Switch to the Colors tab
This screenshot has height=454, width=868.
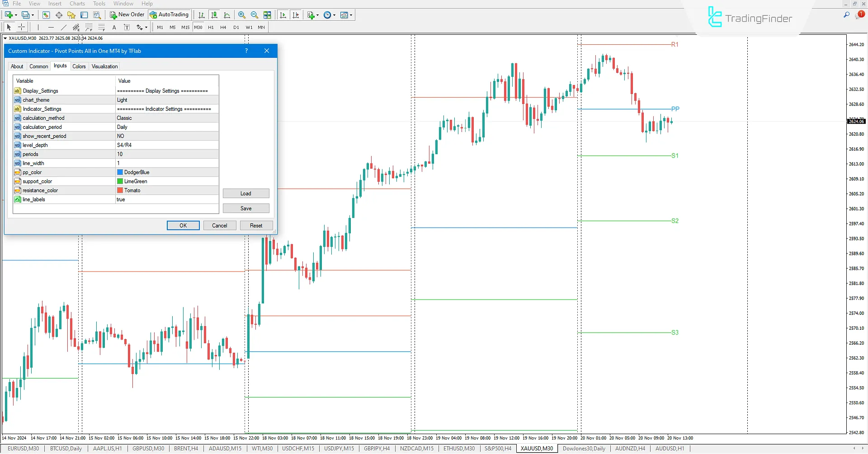click(79, 66)
